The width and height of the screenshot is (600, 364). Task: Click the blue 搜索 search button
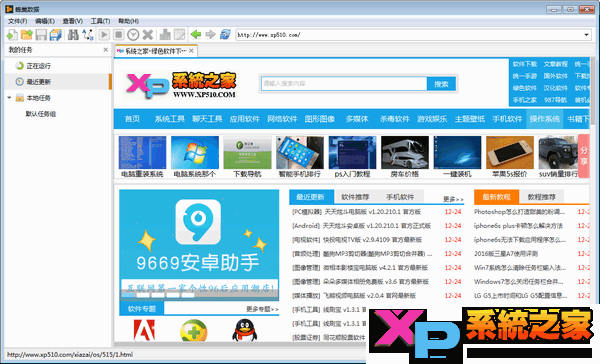441,84
